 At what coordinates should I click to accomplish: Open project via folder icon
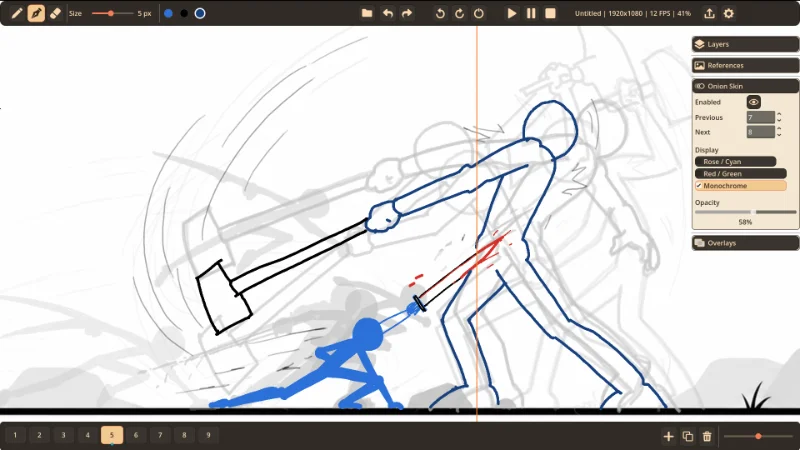[x=367, y=13]
